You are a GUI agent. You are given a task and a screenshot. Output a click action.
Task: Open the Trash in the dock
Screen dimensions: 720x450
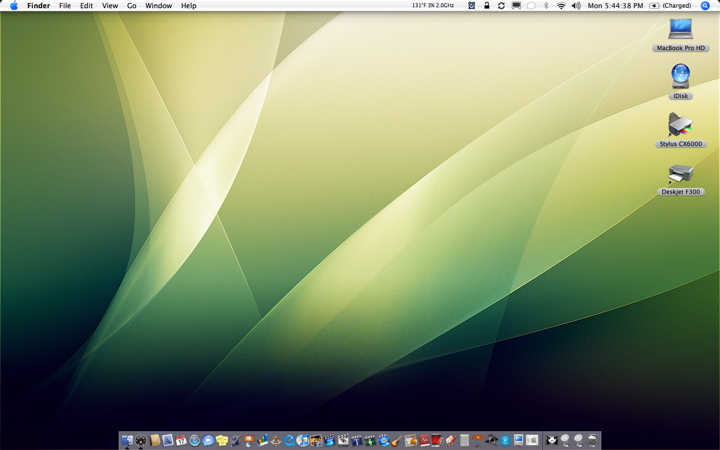[592, 440]
